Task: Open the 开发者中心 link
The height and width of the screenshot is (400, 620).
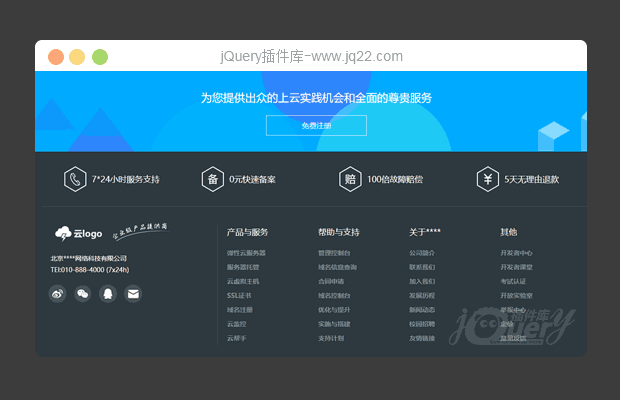Action: pos(516,253)
